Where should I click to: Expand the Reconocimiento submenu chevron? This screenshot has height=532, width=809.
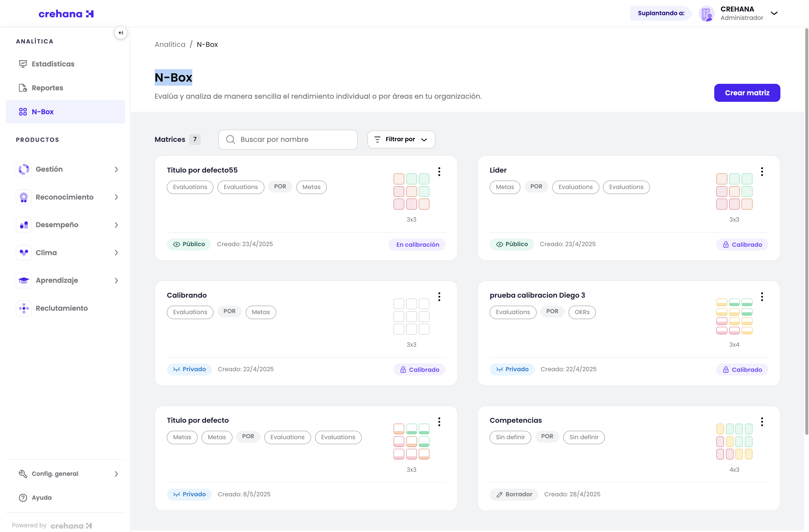pyautogui.click(x=116, y=197)
